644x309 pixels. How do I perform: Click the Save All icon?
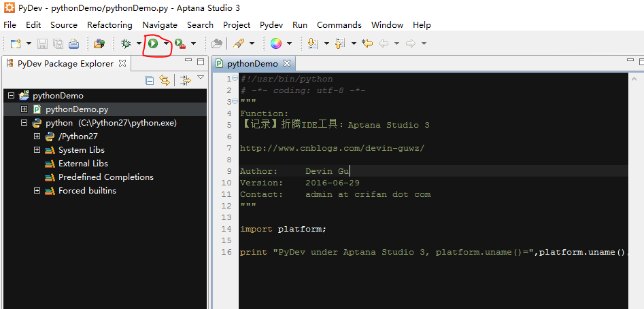click(58, 43)
